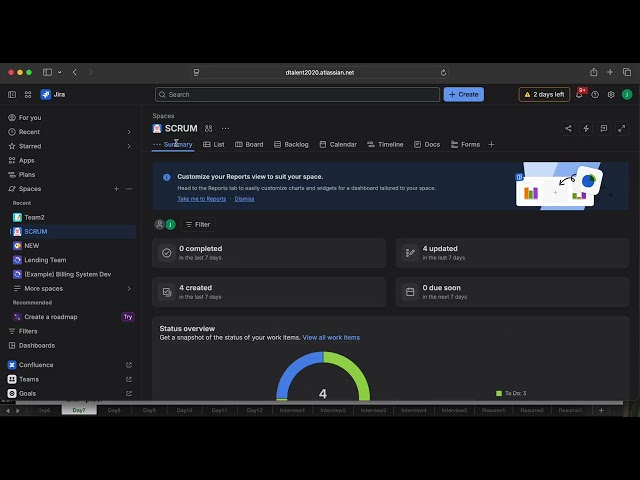Open the team icon next to SCRUM
Screen dimensions: 640x480
pos(209,128)
